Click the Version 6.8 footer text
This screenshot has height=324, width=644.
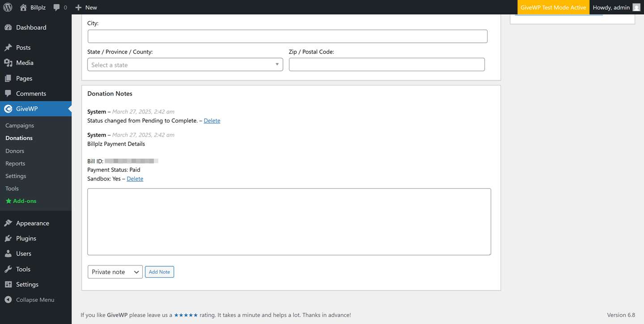point(621,315)
